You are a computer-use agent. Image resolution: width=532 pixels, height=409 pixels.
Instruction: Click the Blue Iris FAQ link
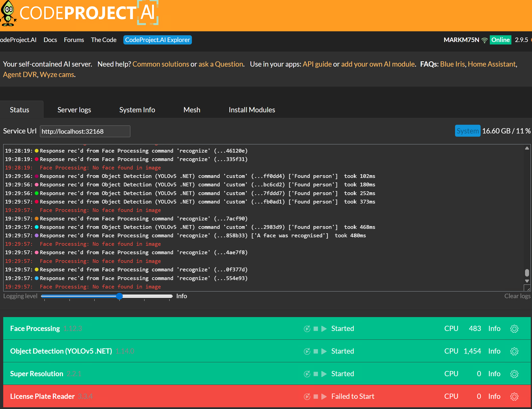452,64
